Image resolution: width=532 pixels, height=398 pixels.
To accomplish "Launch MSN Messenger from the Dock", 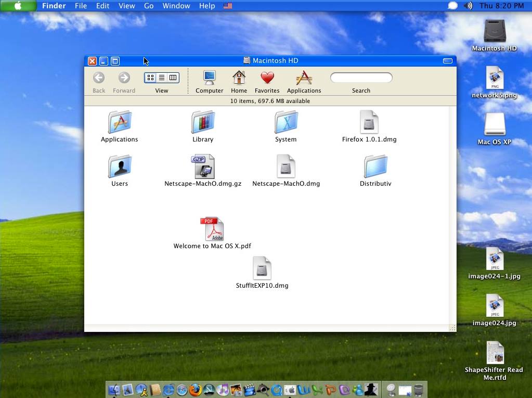I will (x=358, y=390).
